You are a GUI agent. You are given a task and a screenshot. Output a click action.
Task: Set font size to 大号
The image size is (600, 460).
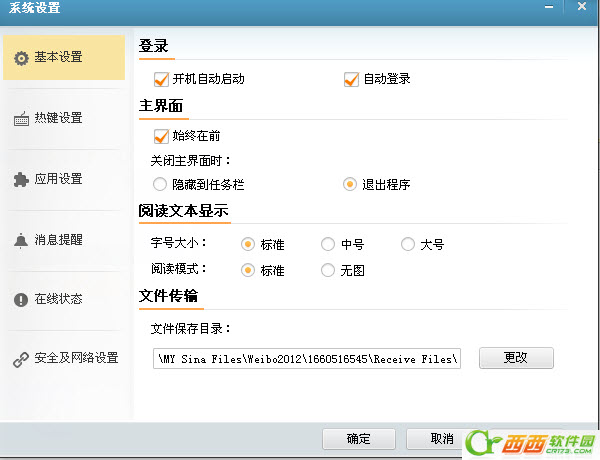click(408, 244)
